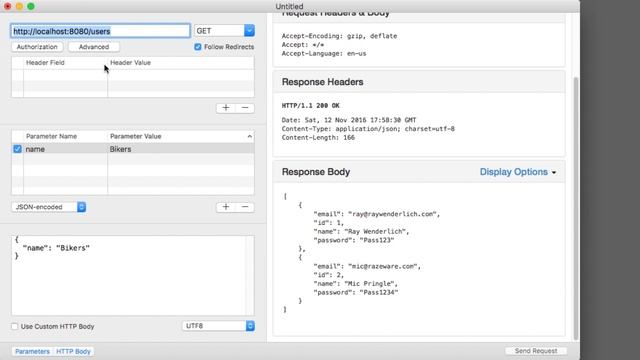Click the Header Value column heading
Image resolution: width=640 pixels, height=360 pixels.
(x=131, y=62)
